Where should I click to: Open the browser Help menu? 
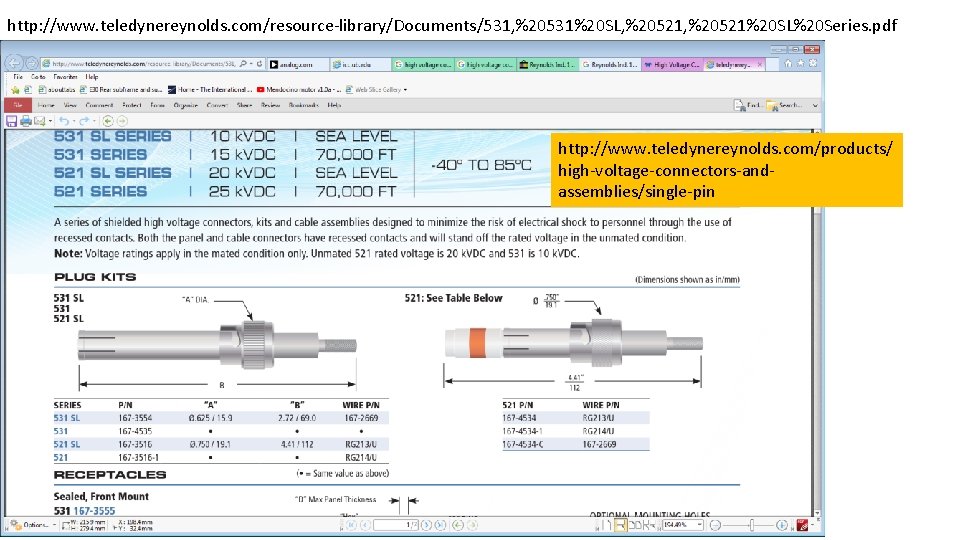point(92,77)
